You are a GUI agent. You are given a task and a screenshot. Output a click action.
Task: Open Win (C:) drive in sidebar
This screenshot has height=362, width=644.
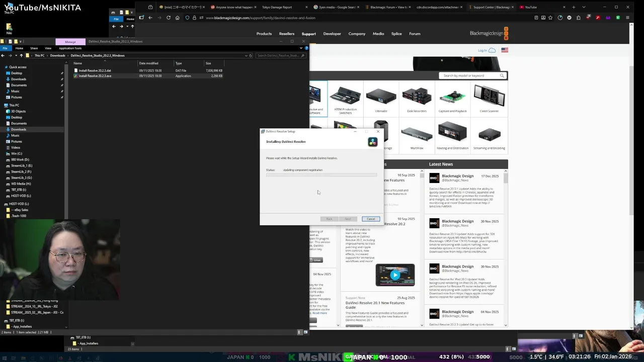coord(17,153)
